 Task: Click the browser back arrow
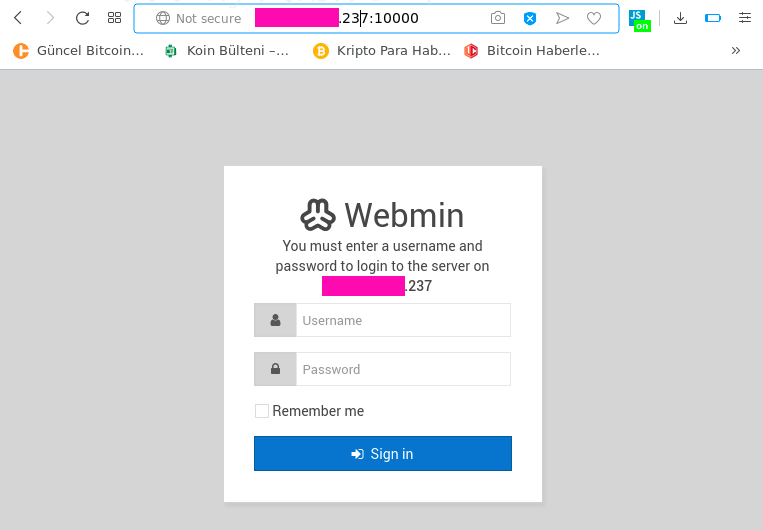coord(18,18)
